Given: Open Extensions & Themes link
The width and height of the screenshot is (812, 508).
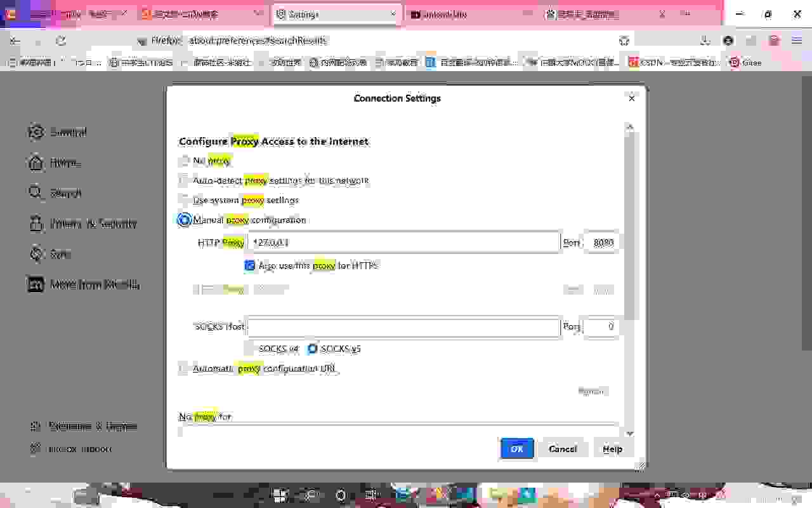Looking at the screenshot, I should (84, 426).
